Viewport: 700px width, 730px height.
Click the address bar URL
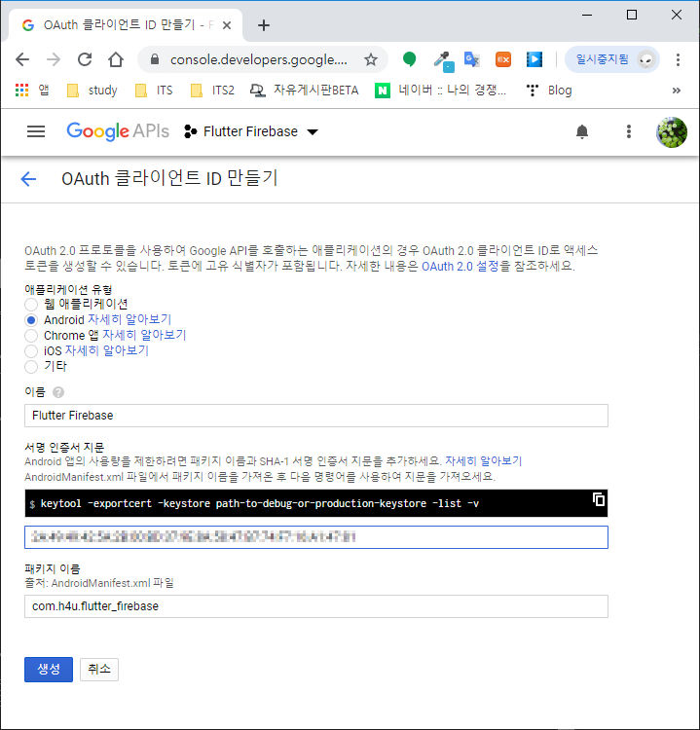click(x=259, y=59)
